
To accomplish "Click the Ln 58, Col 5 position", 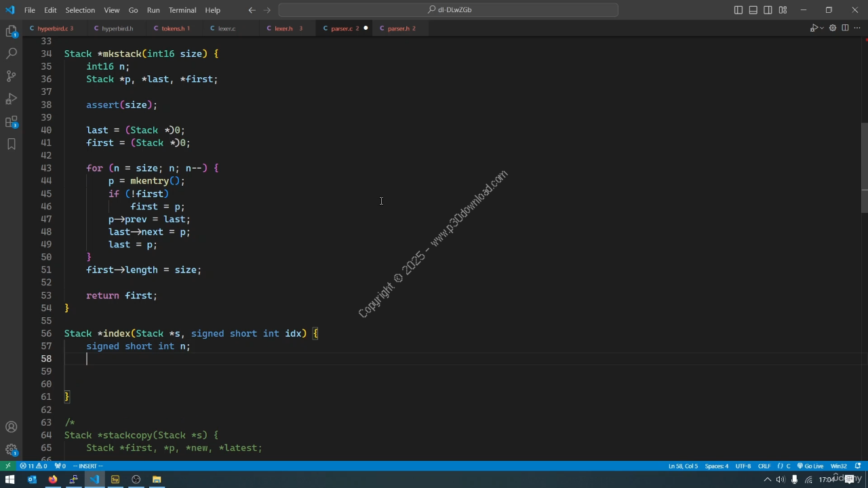I will (x=683, y=466).
